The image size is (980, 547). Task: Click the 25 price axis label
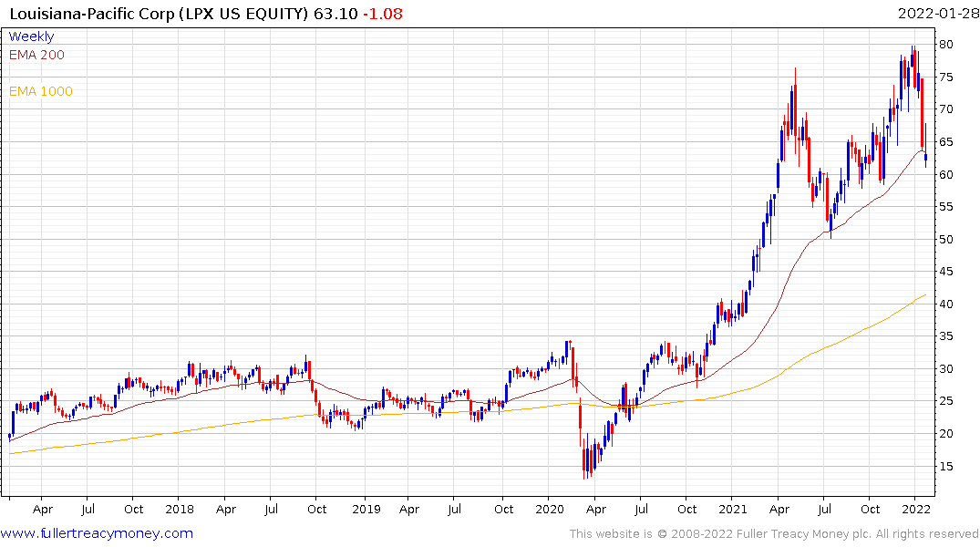[945, 401]
